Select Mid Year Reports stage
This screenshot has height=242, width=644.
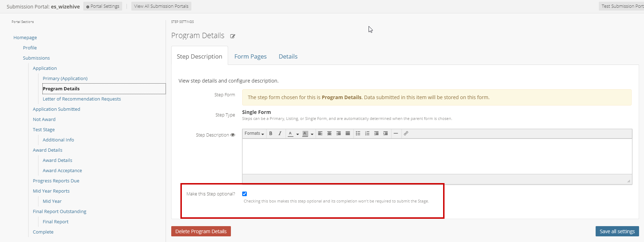(51, 191)
